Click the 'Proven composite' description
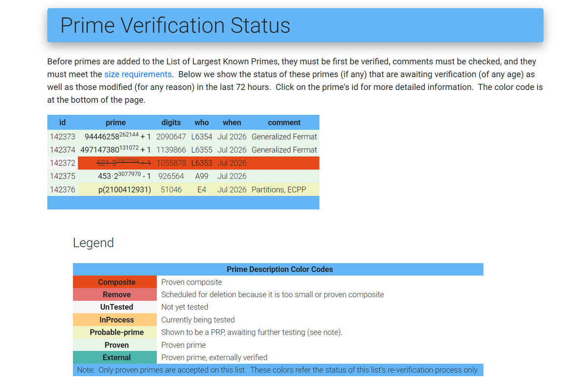 (x=192, y=282)
